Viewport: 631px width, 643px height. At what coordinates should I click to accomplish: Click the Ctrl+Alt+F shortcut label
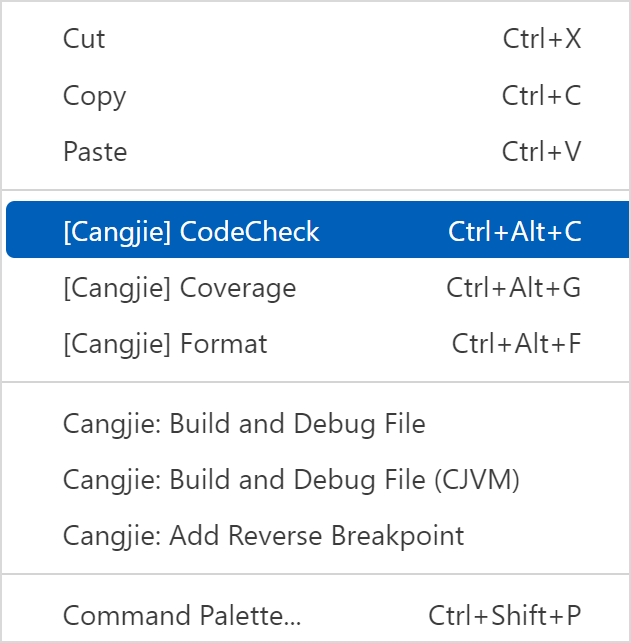pyautogui.click(x=516, y=344)
